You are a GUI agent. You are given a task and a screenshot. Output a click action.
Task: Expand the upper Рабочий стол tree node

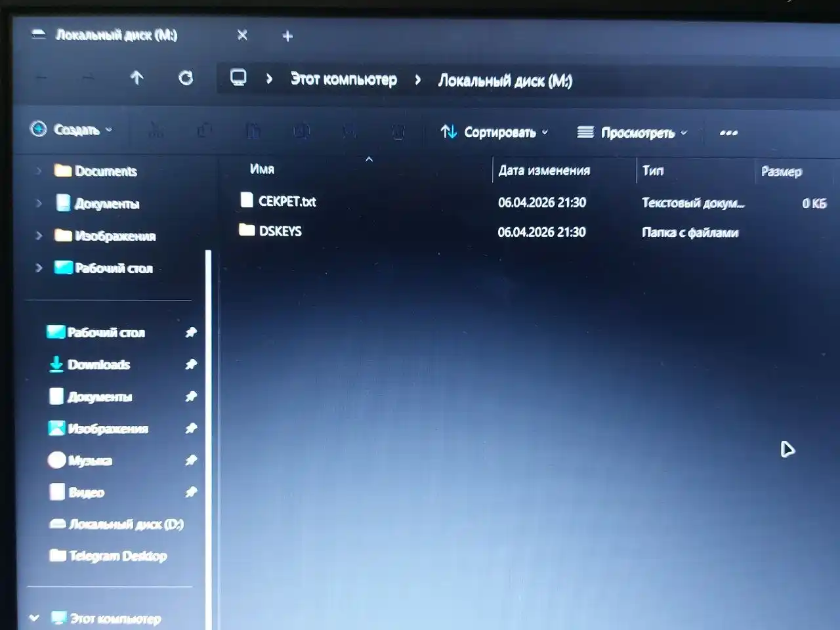click(39, 268)
